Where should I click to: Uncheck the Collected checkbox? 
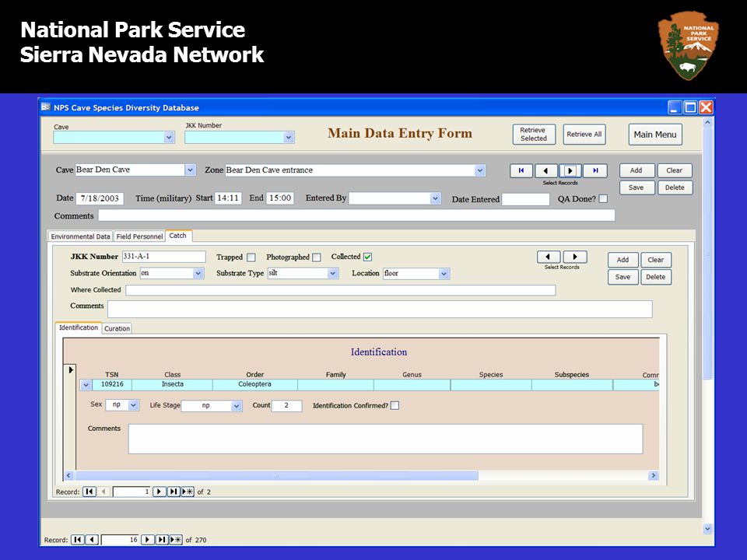tap(367, 257)
